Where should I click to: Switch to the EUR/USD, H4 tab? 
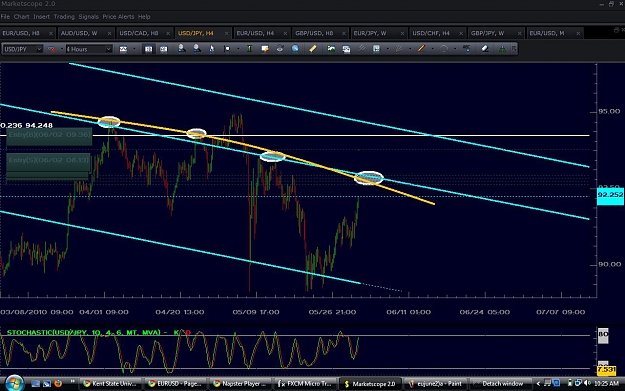click(261, 33)
